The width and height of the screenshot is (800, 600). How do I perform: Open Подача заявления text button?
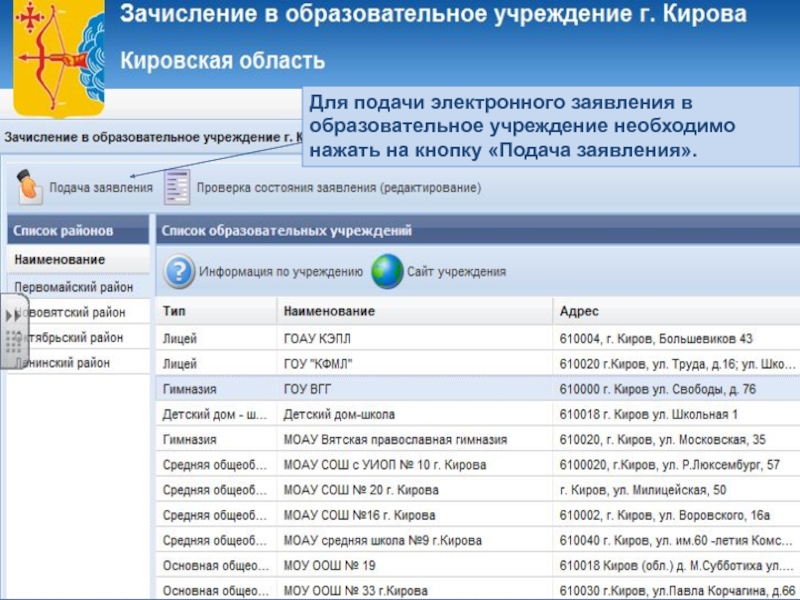[100, 188]
